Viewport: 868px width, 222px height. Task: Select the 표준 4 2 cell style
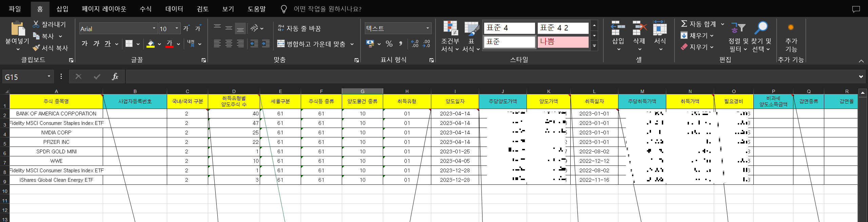[563, 28]
